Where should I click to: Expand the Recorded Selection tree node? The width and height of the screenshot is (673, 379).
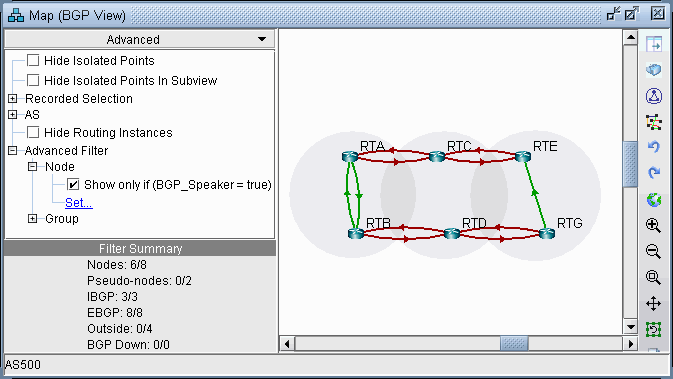pyautogui.click(x=12, y=98)
